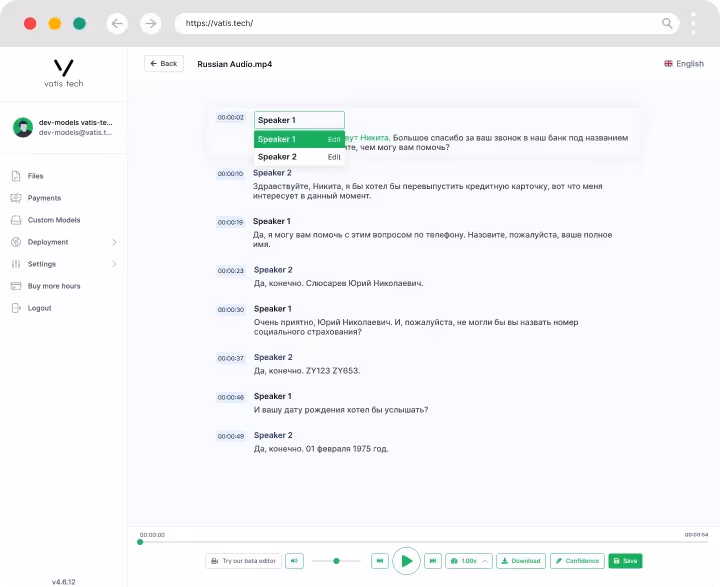Click the text 'Да, конечно. 01 февраля 1975 год.'
The width and height of the screenshot is (720, 587).
click(x=321, y=449)
